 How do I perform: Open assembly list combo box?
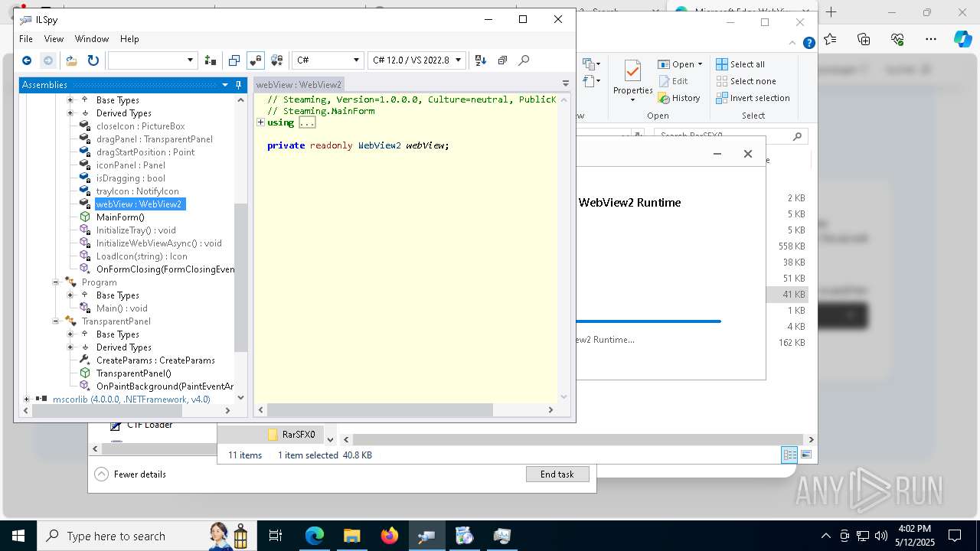pyautogui.click(x=152, y=60)
